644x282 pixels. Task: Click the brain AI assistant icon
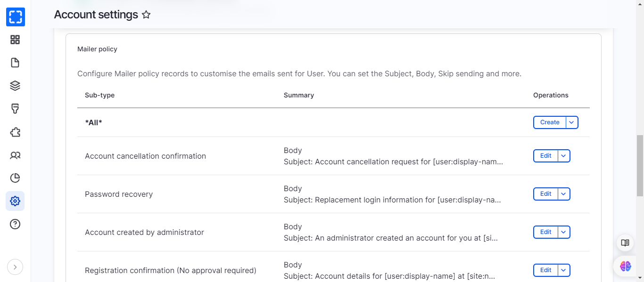[x=625, y=266]
